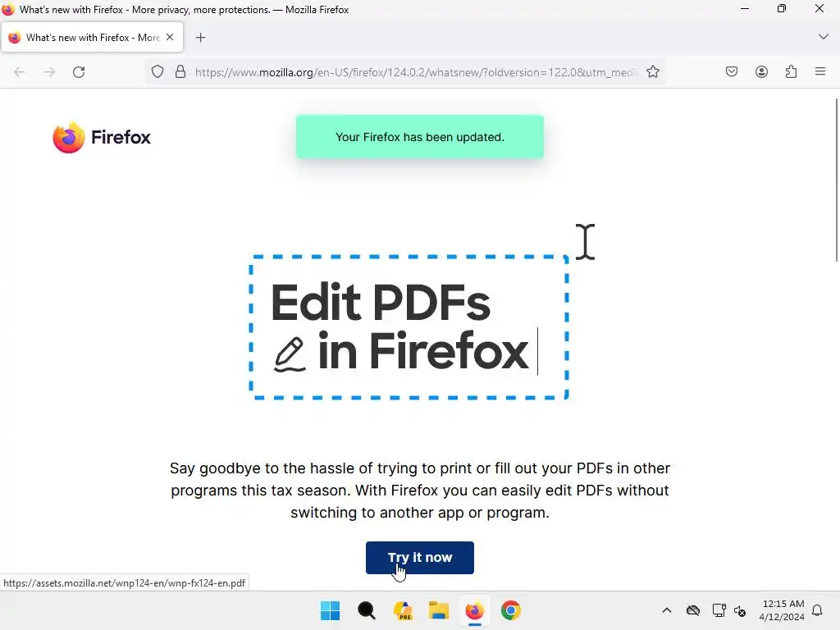Click the Try it now button
The height and width of the screenshot is (630, 840).
419,558
